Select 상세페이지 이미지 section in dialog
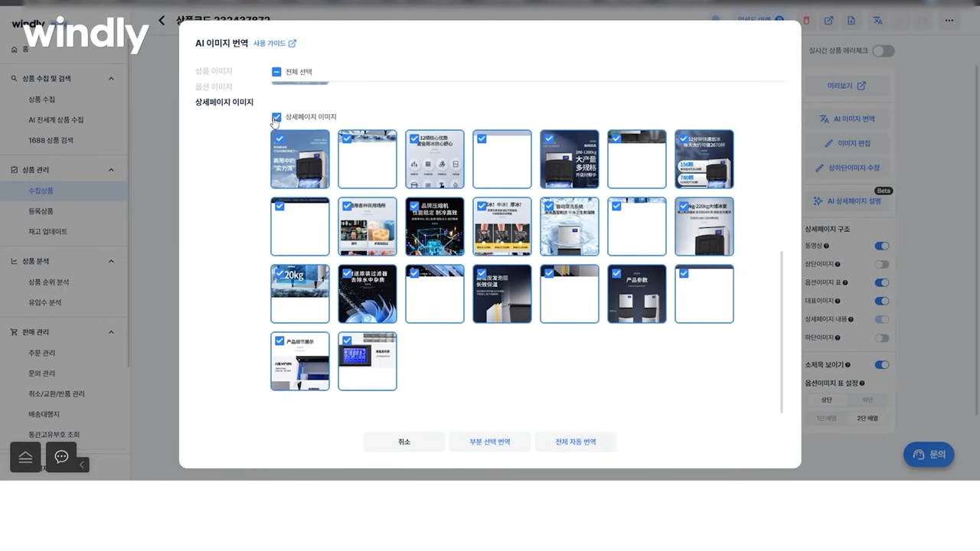Viewport: 980px width, 551px height. 224,102
